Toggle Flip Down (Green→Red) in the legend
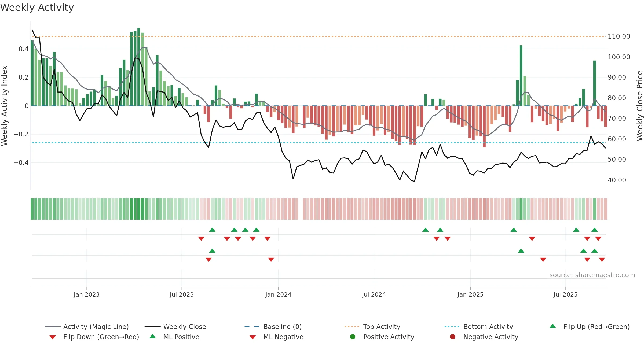 click(x=94, y=337)
